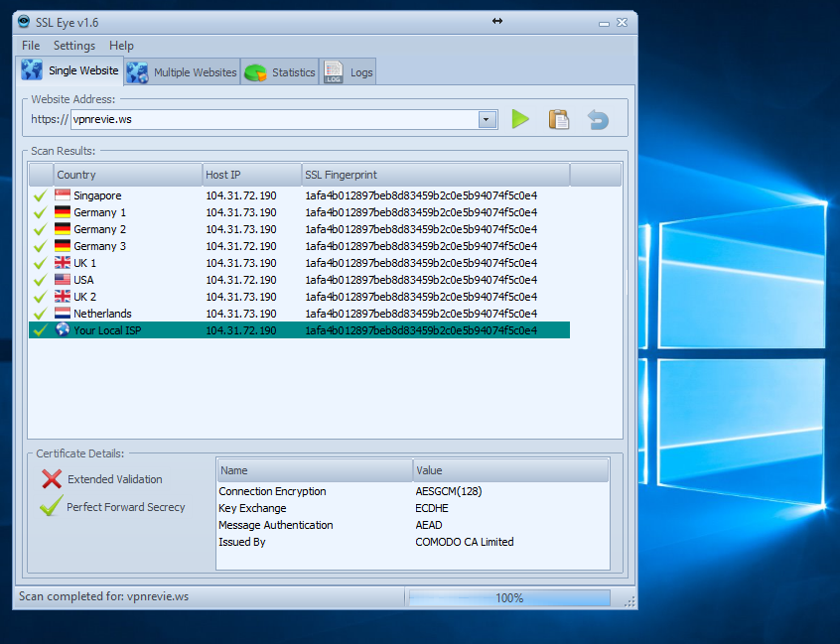Click the checkmark on the Your Local ISP row

pos(39,330)
